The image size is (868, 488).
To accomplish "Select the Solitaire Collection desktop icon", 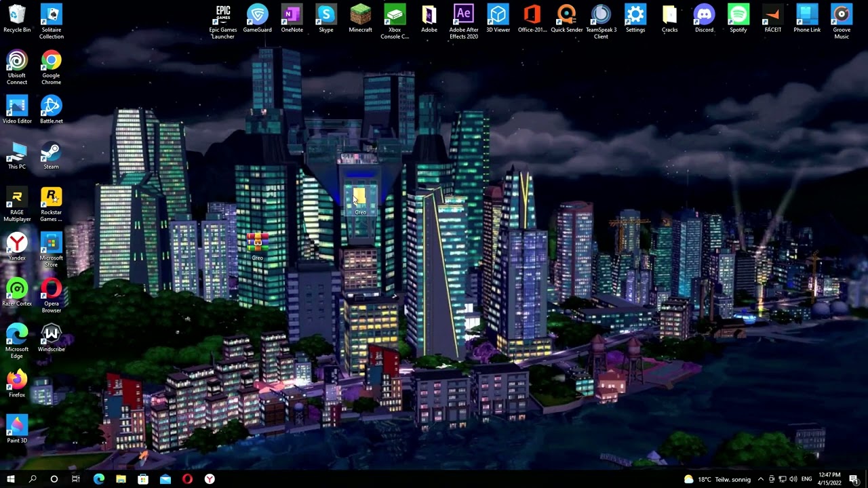I will coord(51,22).
